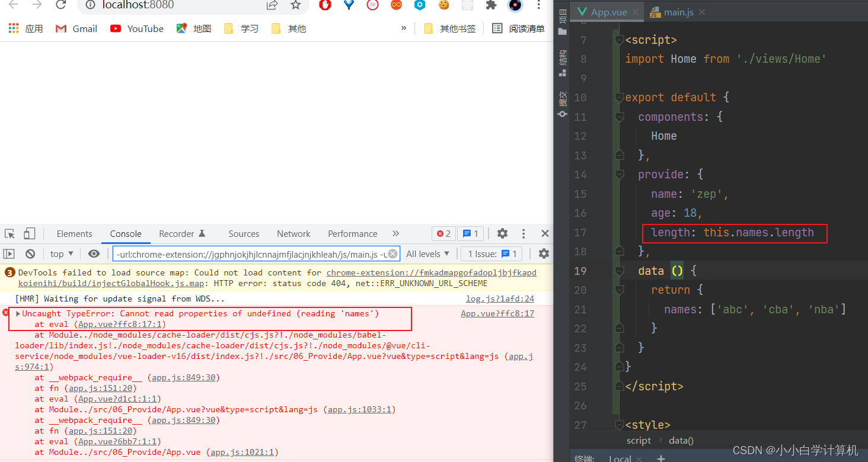
Task: Switch to the Network tab
Action: (293, 234)
